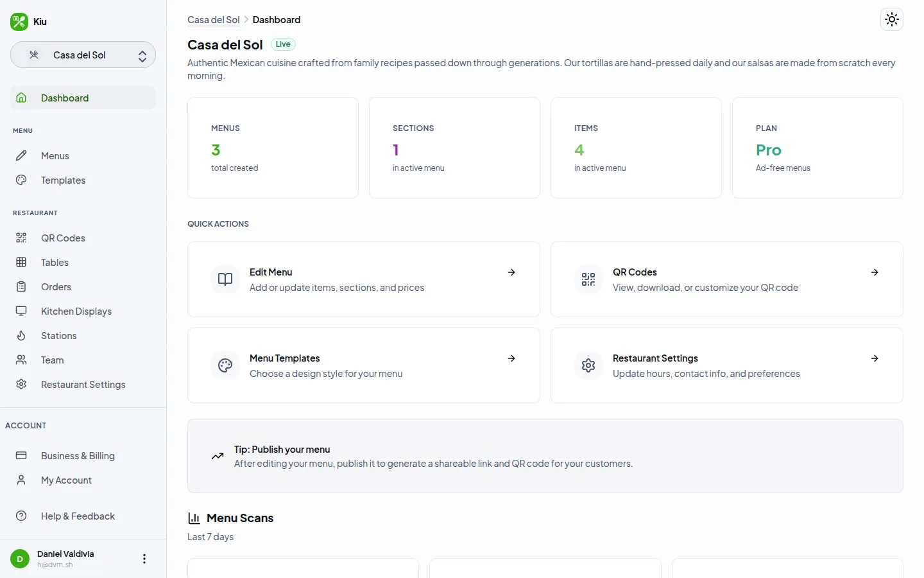The width and height of the screenshot is (924, 578).
Task: Open Kitchen Displays in sidebar
Action: point(83,311)
